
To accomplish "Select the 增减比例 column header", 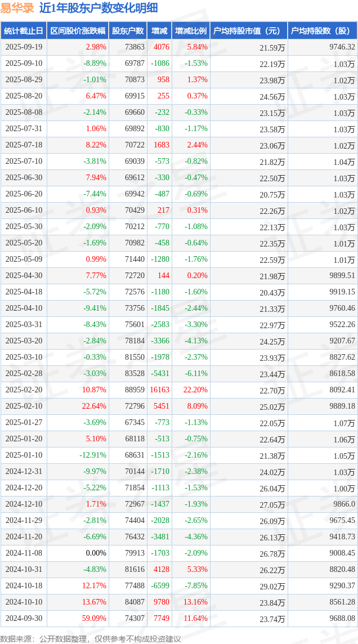I will tap(190, 31).
